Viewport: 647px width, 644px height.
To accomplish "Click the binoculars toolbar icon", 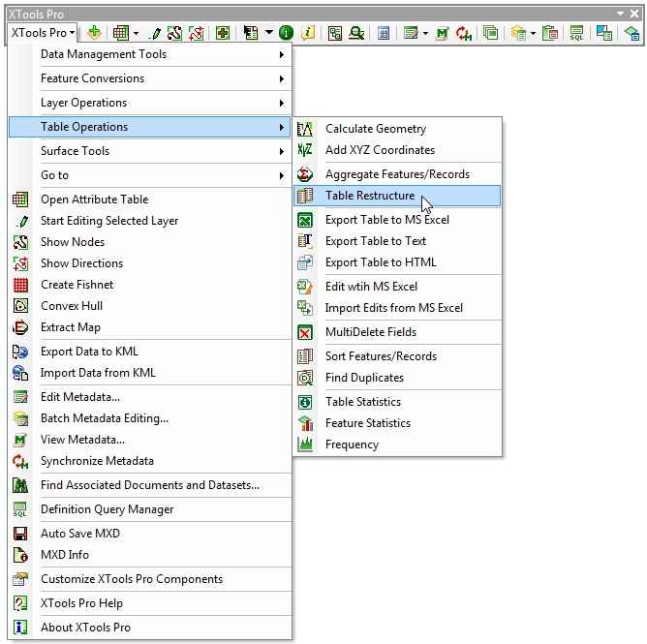I will pyautogui.click(x=356, y=33).
